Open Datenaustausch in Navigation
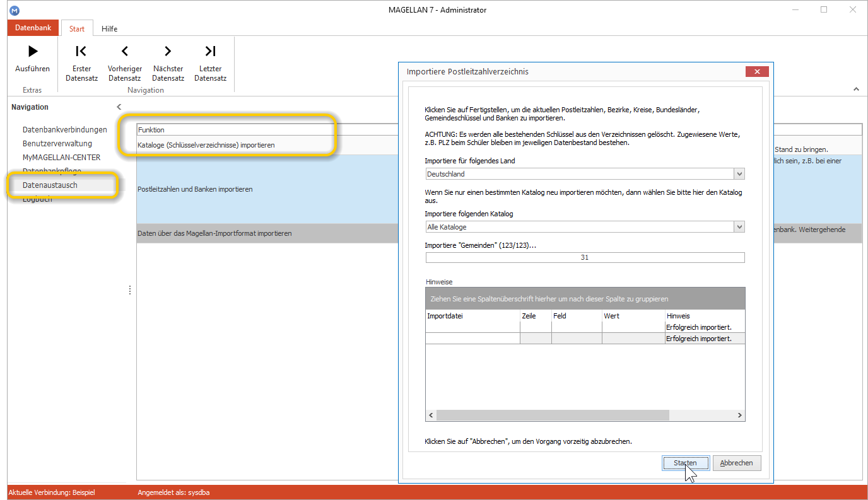The height and width of the screenshot is (500, 868). pyautogui.click(x=50, y=185)
